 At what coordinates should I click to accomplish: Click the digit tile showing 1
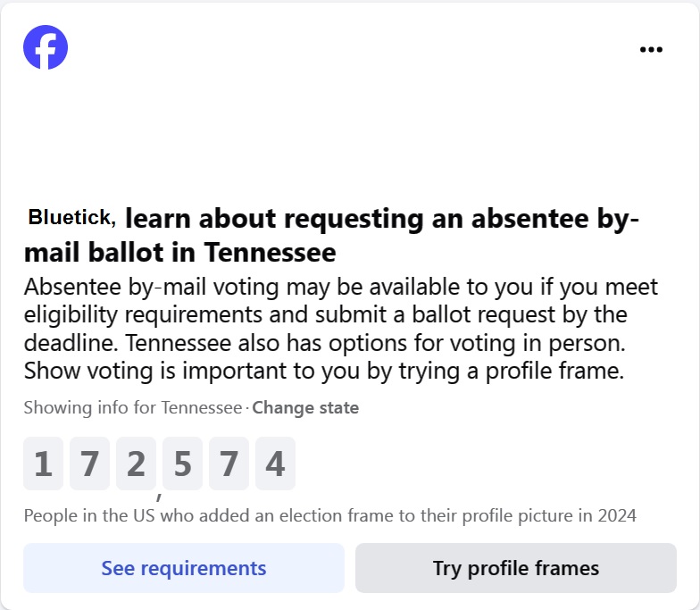[x=43, y=464]
